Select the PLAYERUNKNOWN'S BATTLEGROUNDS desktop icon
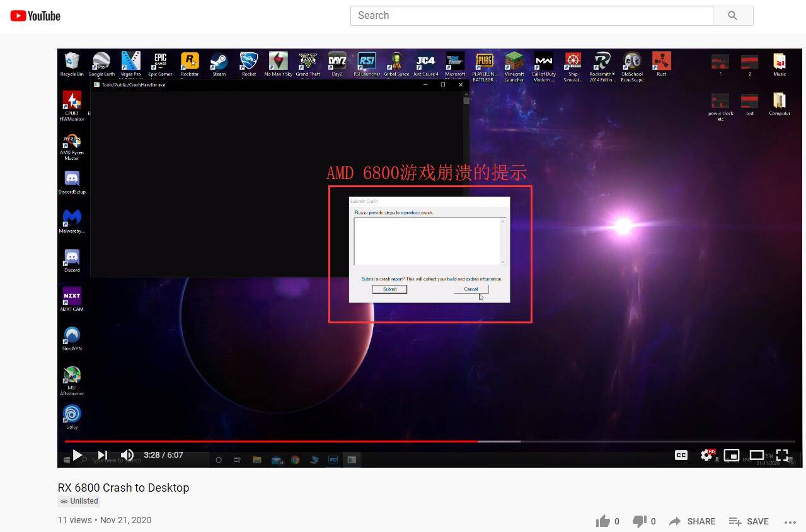This screenshot has height=532, width=806. (485, 67)
